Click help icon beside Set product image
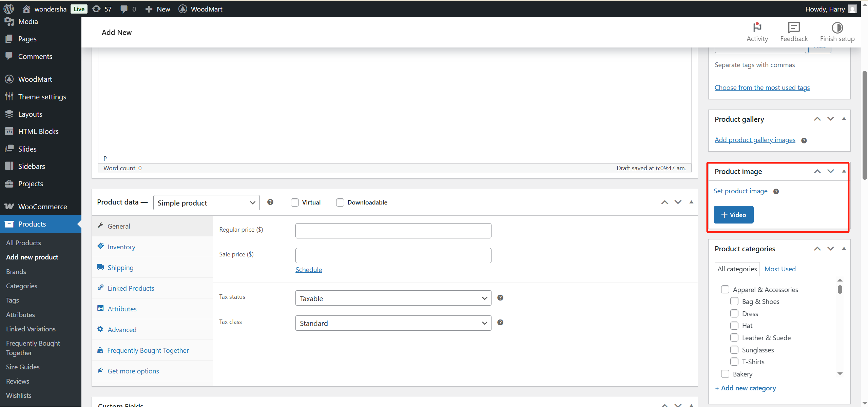This screenshot has width=868, height=407. pos(776,192)
